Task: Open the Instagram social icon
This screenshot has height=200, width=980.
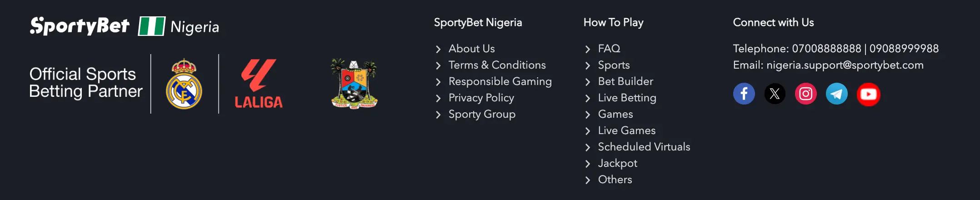Action: tap(805, 94)
